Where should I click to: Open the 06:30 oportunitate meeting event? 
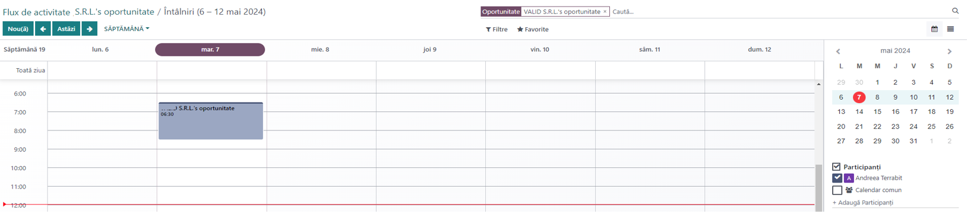211,121
